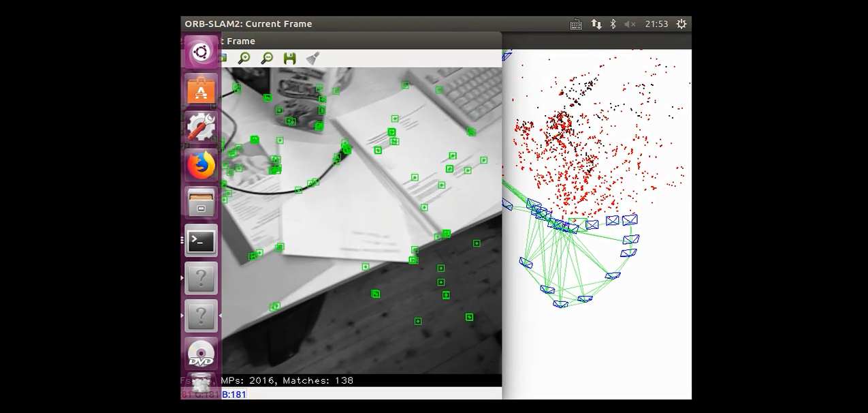The width and height of the screenshot is (868, 413).
Task: Open the network connections indicator
Action: 596,24
